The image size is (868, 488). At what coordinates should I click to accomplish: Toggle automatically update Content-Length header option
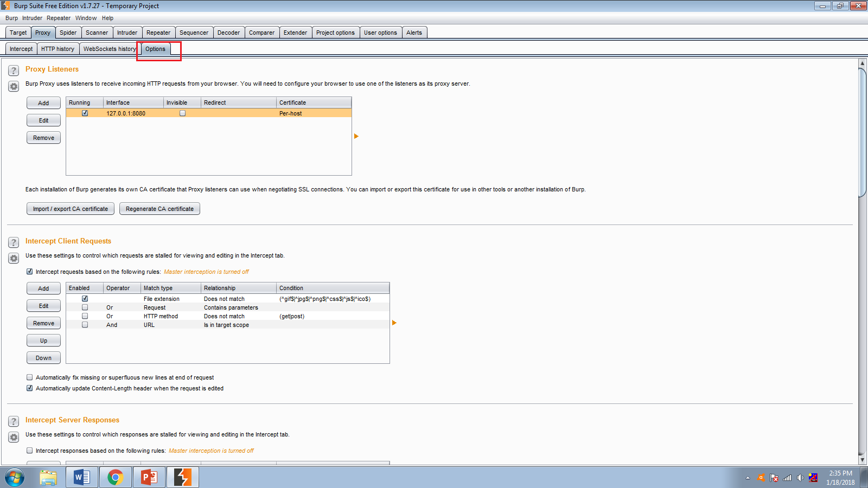click(30, 388)
